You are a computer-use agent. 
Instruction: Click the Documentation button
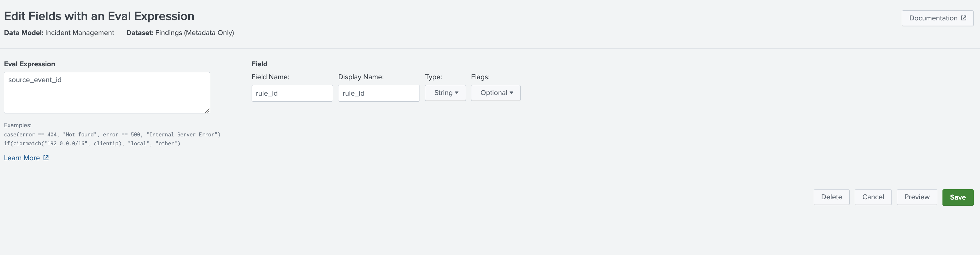point(937,18)
